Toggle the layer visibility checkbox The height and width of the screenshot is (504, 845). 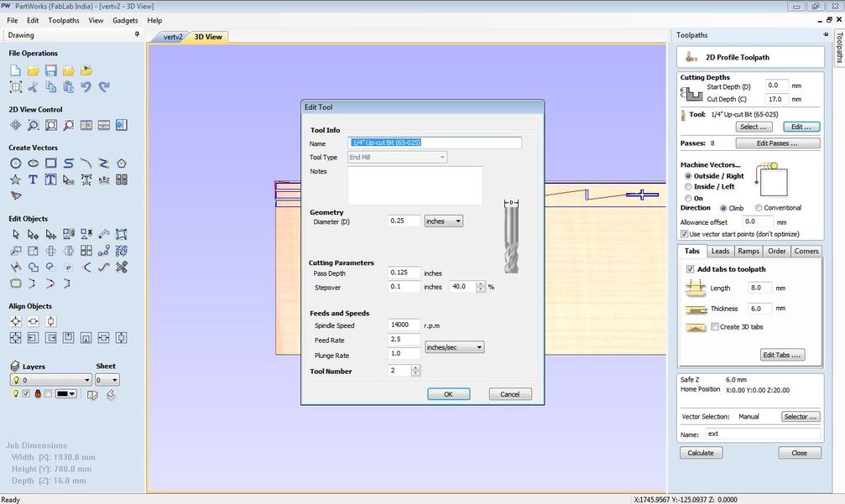pos(26,393)
